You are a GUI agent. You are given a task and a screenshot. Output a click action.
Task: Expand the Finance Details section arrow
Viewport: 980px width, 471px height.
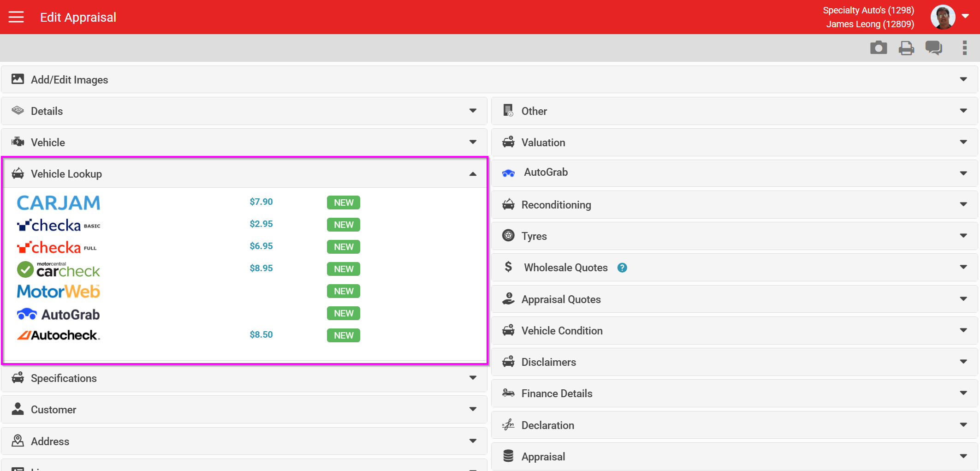(x=963, y=393)
